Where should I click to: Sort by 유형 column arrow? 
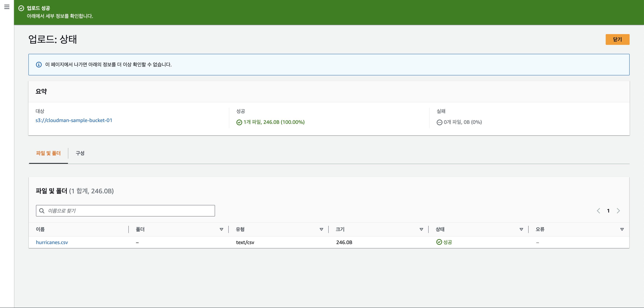pos(321,229)
